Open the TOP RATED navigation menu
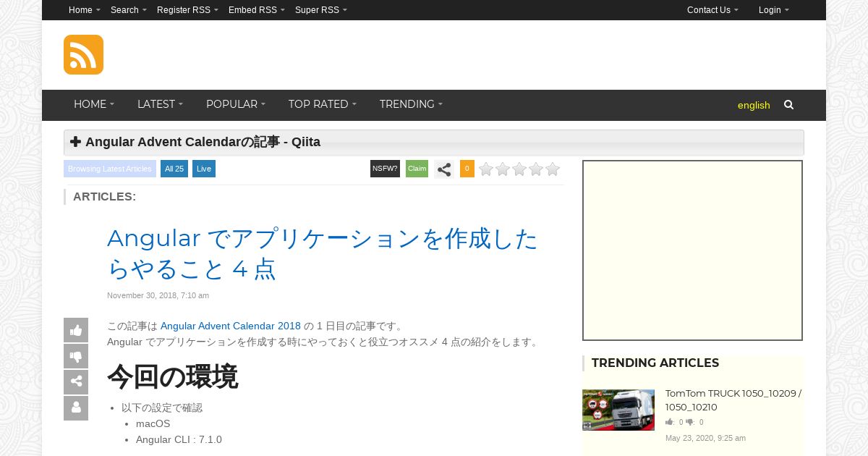Screen dimensions: 868x456 (323, 104)
